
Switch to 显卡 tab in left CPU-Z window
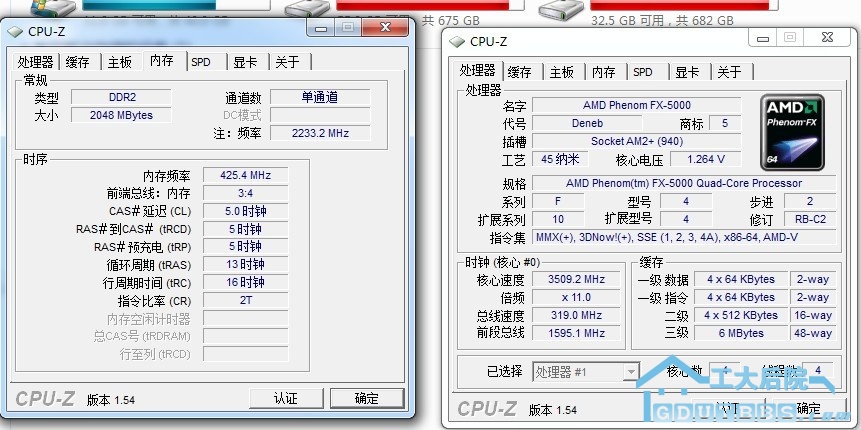pyautogui.click(x=245, y=62)
